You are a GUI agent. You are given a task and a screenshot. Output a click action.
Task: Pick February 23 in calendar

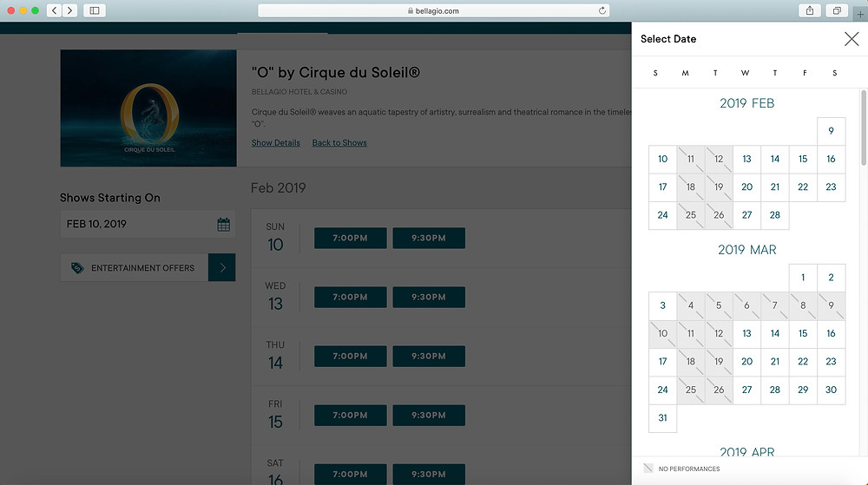831,187
